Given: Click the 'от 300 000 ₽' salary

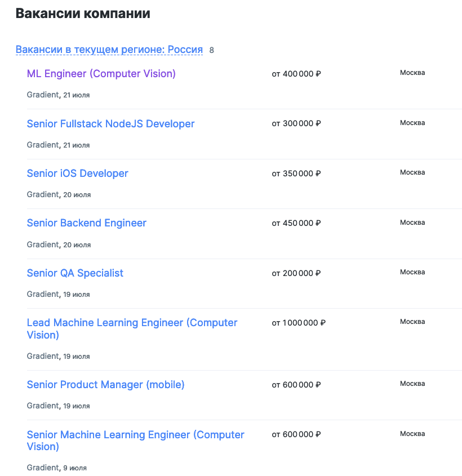Looking at the screenshot, I should click(296, 124).
